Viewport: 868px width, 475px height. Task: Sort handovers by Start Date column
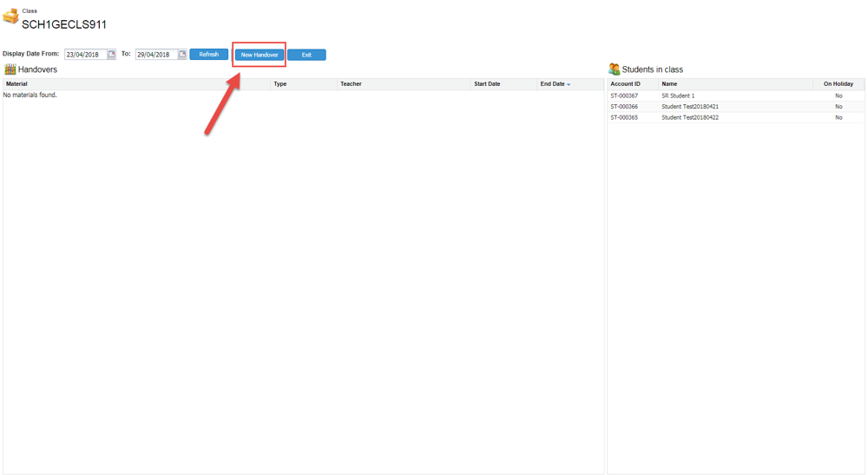pyautogui.click(x=487, y=84)
